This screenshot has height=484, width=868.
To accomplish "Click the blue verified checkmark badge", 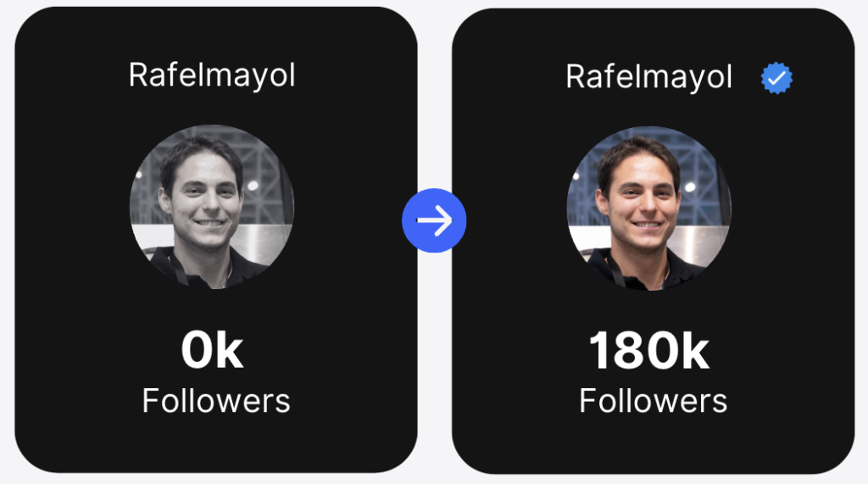I will (x=776, y=77).
